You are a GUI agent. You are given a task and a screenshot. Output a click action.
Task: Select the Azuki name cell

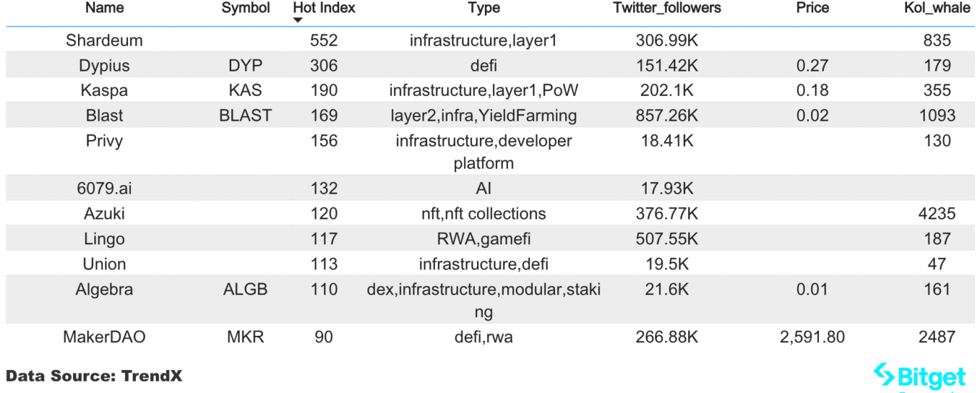pyautogui.click(x=104, y=214)
